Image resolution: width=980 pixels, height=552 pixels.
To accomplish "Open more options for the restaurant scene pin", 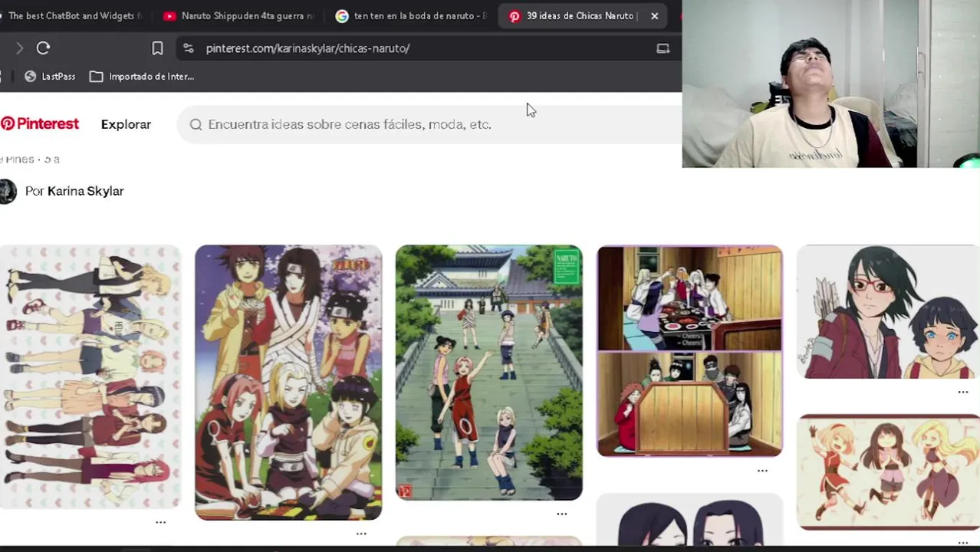I will tap(762, 471).
